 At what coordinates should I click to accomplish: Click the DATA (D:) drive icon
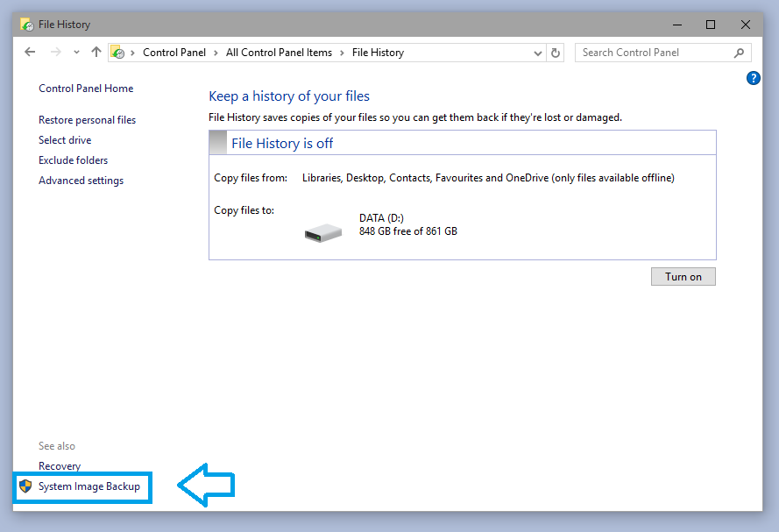click(323, 232)
